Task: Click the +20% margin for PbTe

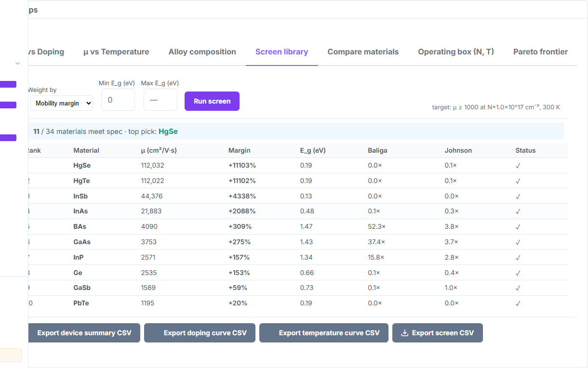Action: coord(238,303)
